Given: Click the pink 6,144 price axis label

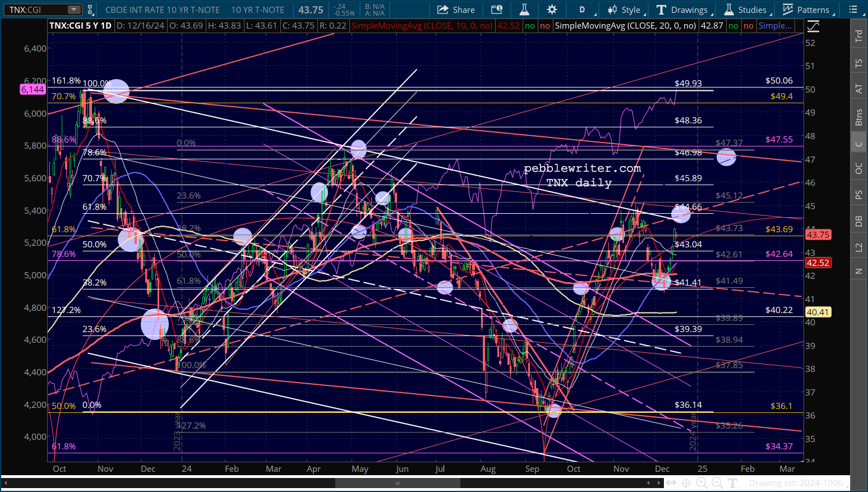Looking at the screenshot, I should pos(33,90).
